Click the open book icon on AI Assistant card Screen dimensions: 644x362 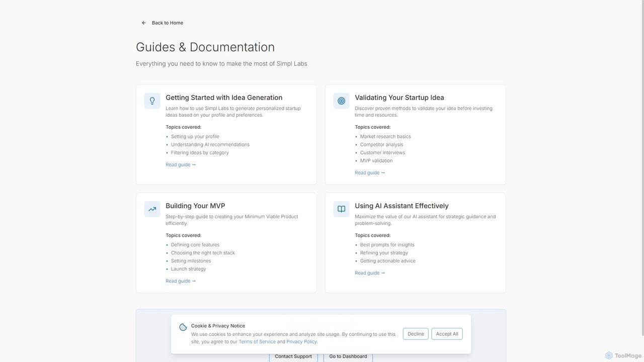(x=341, y=209)
